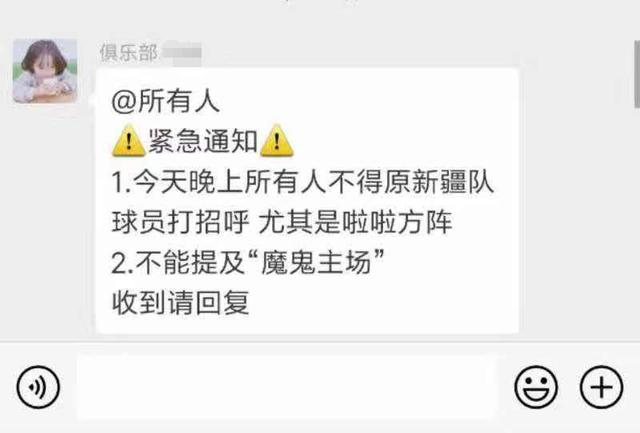
Task: Select the line starting with 1.今天晚上
Action: point(302,182)
